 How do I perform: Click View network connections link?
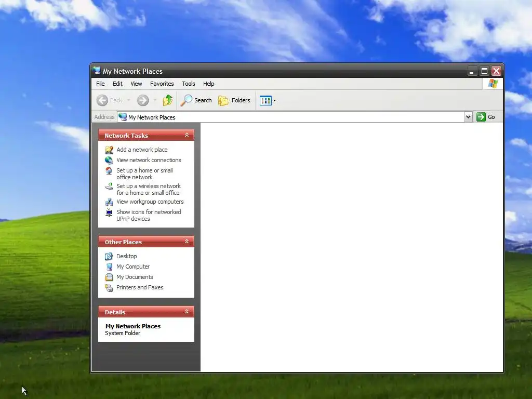[x=149, y=160]
